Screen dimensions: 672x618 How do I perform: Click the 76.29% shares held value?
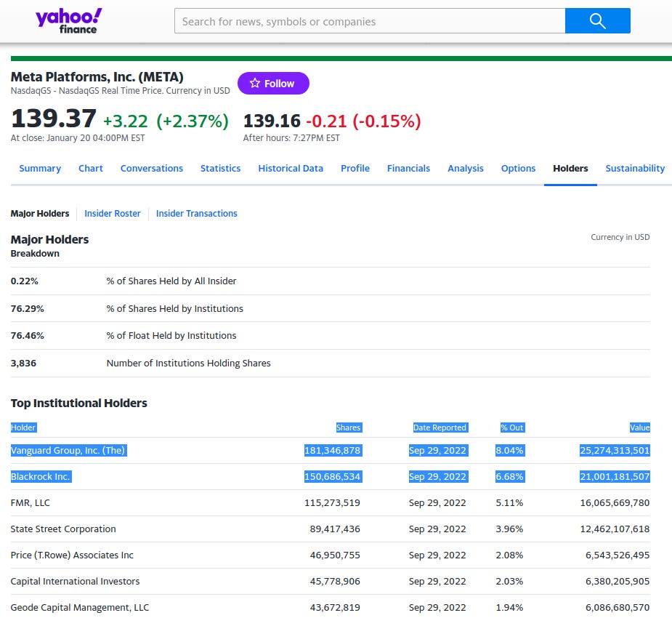point(28,308)
